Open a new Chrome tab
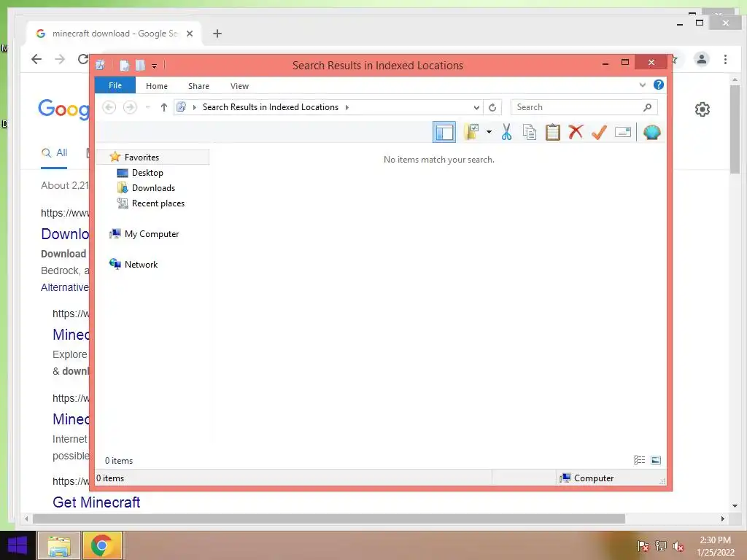Screen dimensions: 747x560 pos(217,34)
